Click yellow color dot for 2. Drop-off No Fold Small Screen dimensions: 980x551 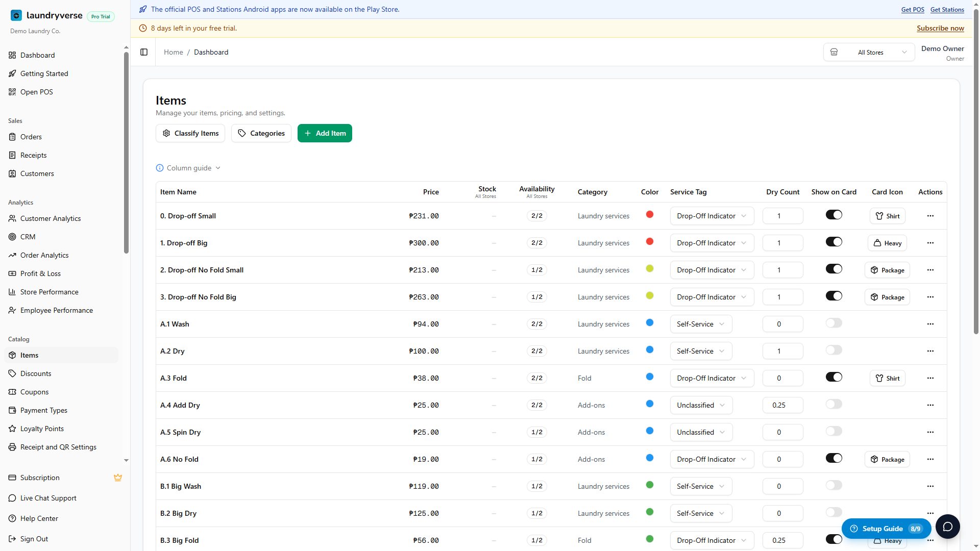650,268
